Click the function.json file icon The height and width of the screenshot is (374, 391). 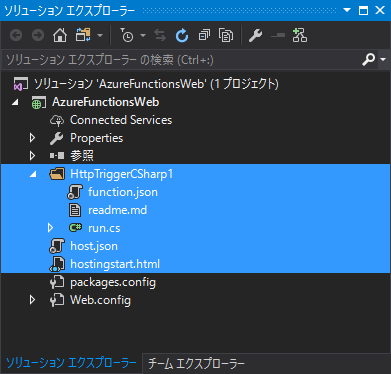pyautogui.click(x=75, y=192)
